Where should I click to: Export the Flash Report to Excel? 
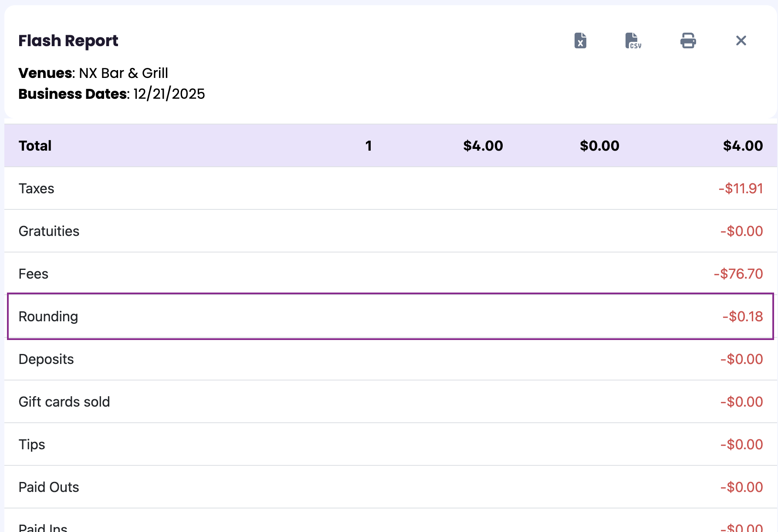coord(580,40)
